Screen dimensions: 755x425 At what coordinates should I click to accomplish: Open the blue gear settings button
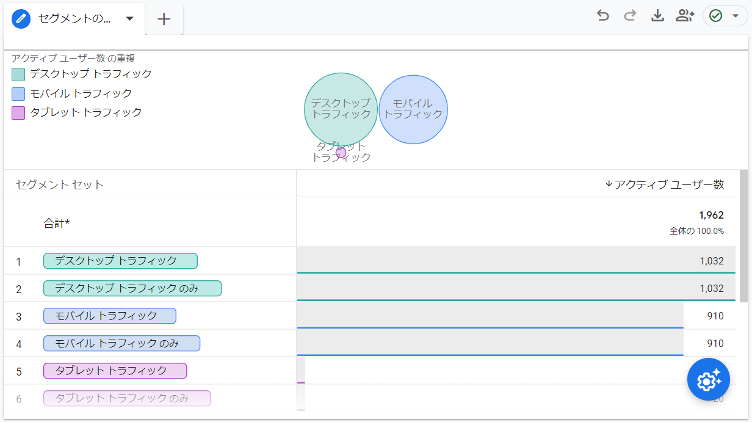point(708,380)
